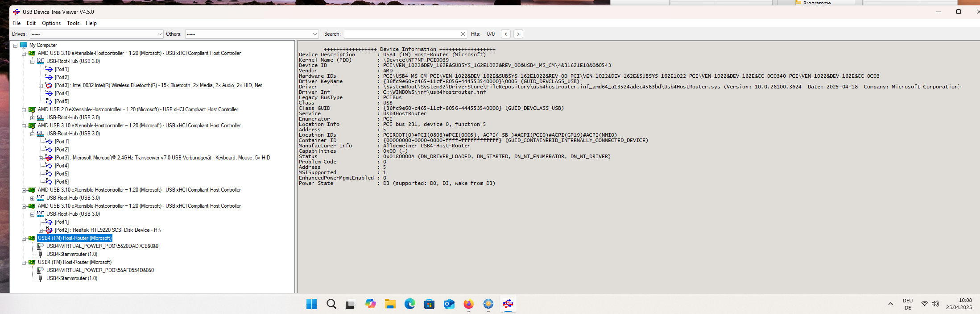Click the My Computer icon

(24, 45)
